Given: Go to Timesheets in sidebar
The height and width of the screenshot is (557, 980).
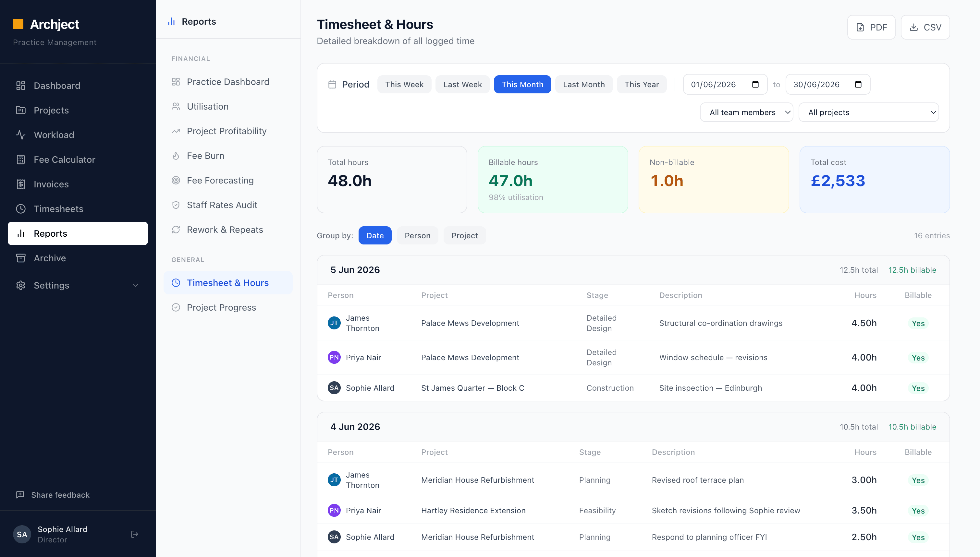Looking at the screenshot, I should (x=78, y=209).
